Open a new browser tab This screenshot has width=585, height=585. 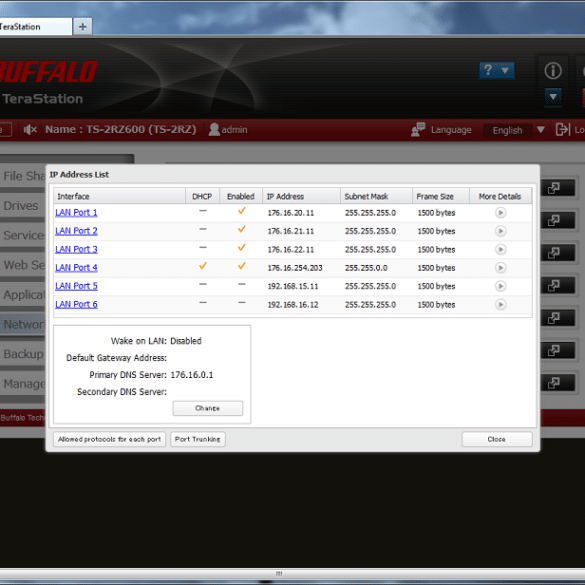(x=82, y=27)
